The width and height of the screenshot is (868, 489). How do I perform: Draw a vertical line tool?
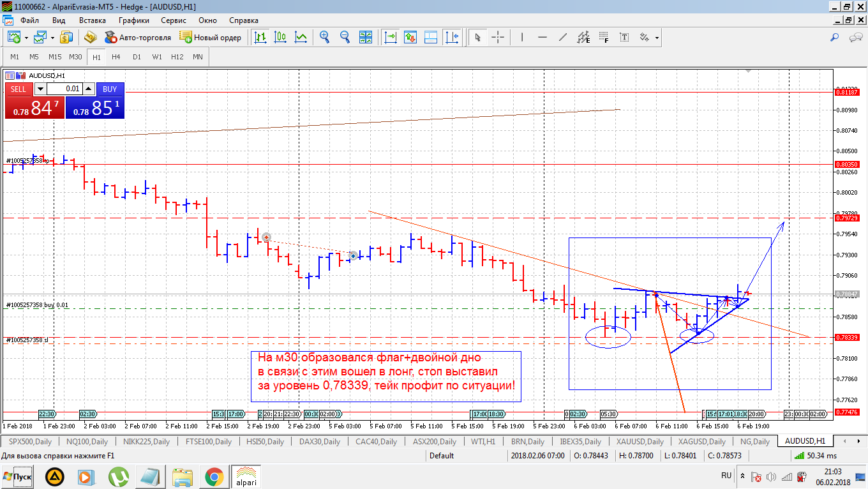click(x=522, y=37)
